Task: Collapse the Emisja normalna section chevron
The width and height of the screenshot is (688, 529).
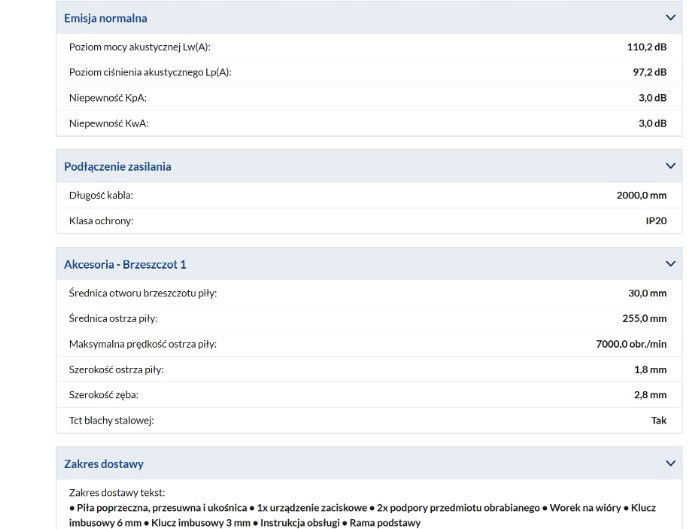Action: (670, 18)
